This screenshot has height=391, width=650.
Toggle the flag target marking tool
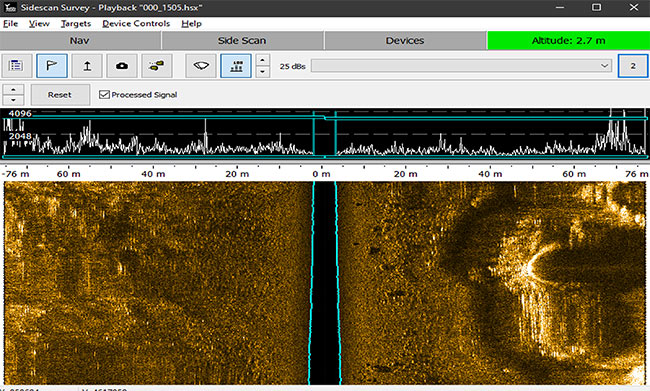[52, 66]
